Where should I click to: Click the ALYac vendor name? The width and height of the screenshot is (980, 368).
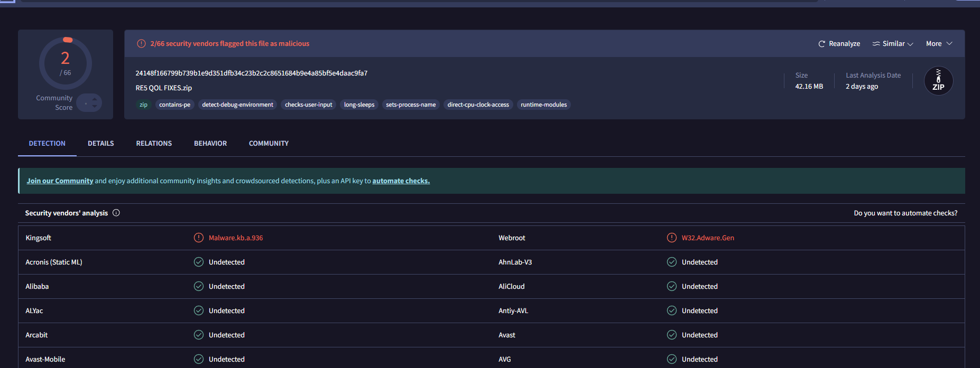click(x=34, y=310)
